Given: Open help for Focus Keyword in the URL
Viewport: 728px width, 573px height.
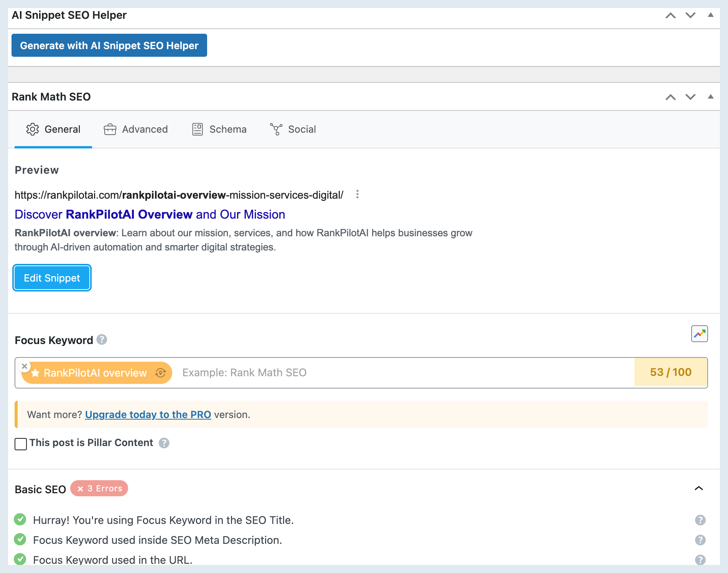Looking at the screenshot, I should click(700, 560).
